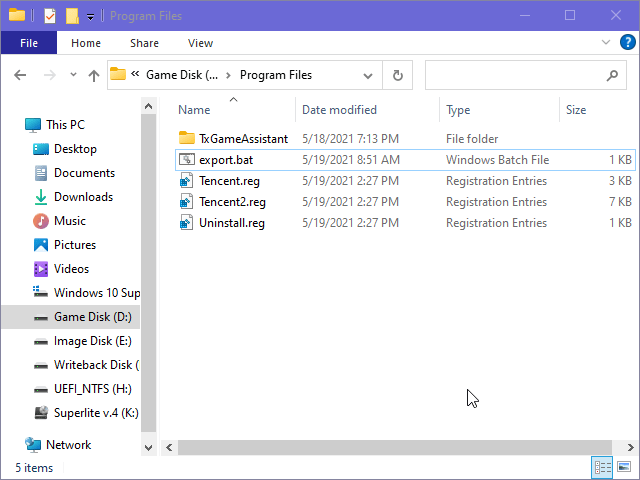Show hidden breadcrumb path chevrons

click(135, 74)
